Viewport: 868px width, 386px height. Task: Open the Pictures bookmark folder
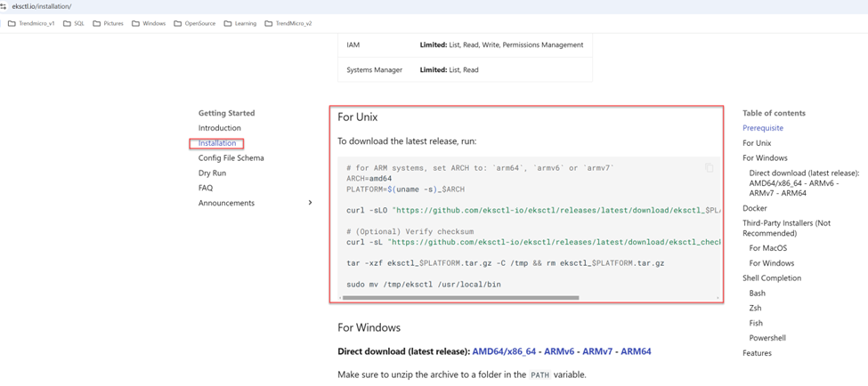[x=108, y=24]
